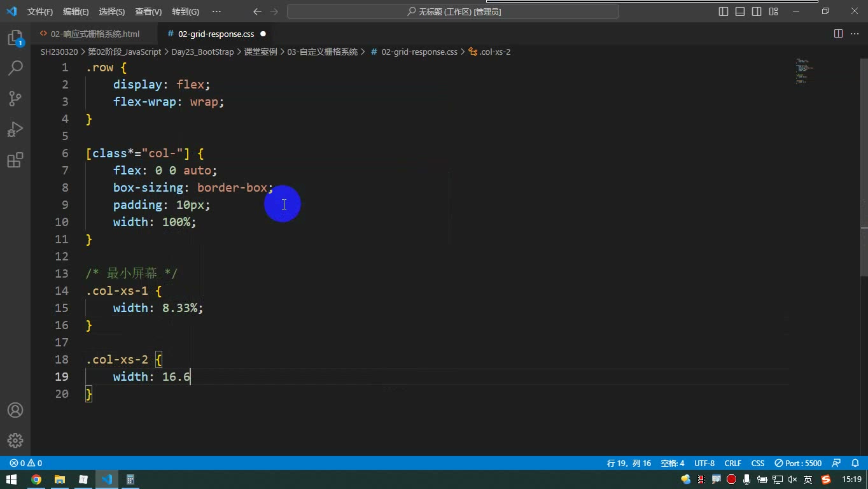
Task: Click the feedback icon in status bar
Action: (x=837, y=463)
